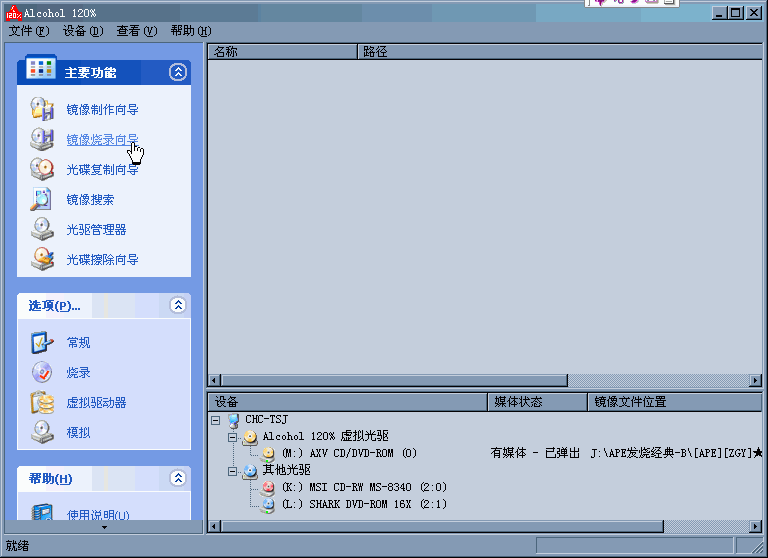The height and width of the screenshot is (558, 768).
Task: Collapse the CHC-TSJ tree node
Action: [217, 421]
